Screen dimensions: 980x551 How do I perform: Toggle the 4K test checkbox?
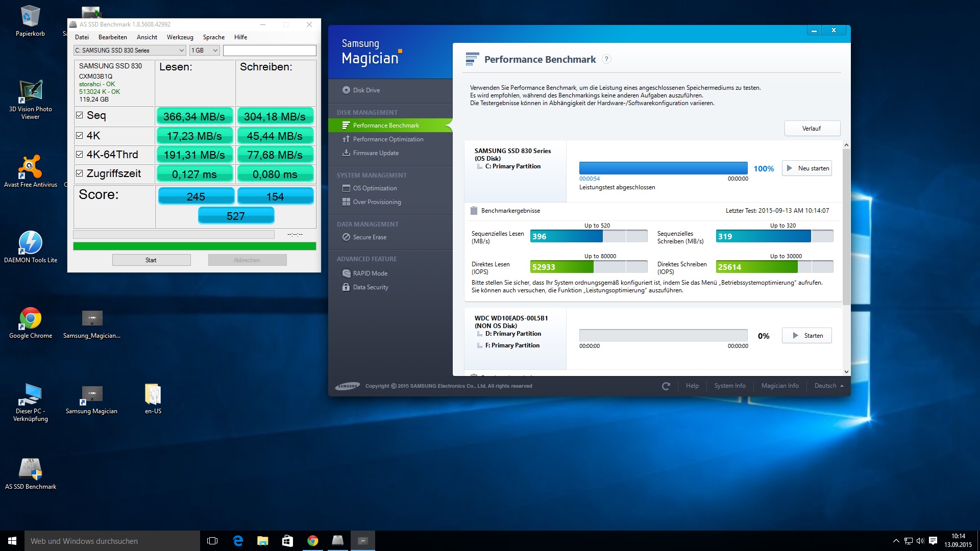[80, 136]
